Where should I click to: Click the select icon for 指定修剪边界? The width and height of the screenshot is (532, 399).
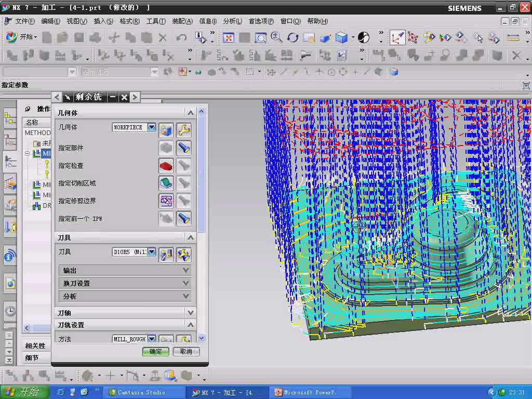[166, 201]
